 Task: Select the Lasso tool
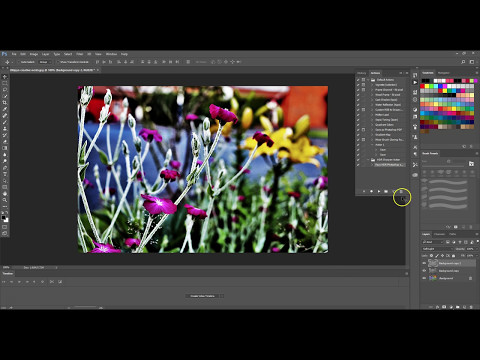[5, 90]
